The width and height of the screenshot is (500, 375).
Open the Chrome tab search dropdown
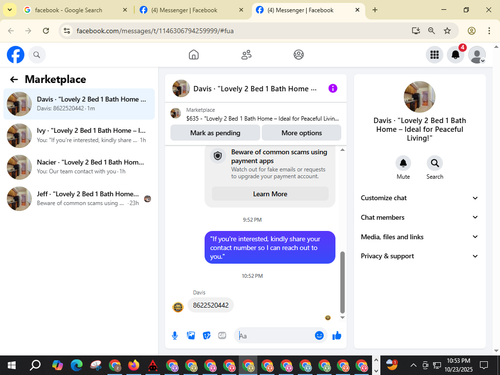click(x=10, y=10)
